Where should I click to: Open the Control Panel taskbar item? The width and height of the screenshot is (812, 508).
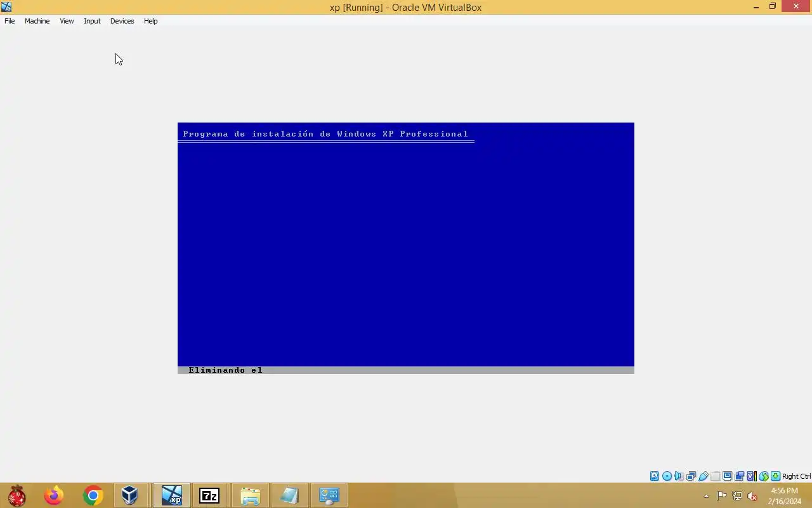click(329, 495)
